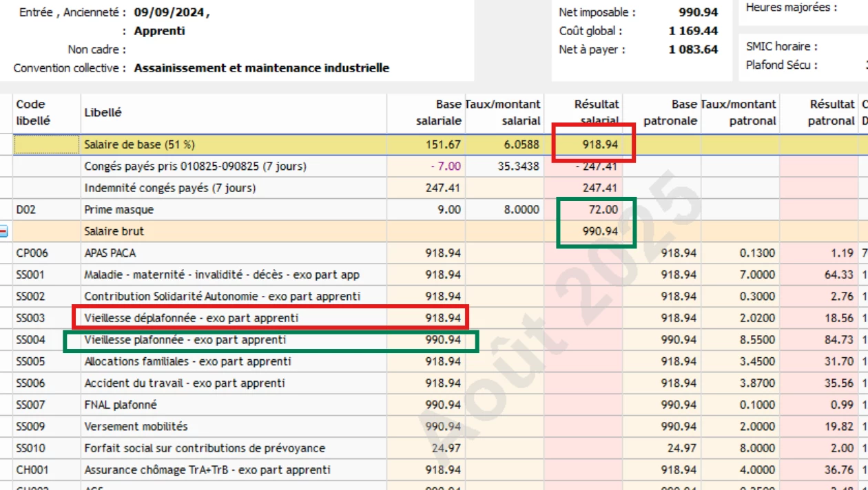868x490 pixels.
Task: Select the 'Salaire de base (51 %)' row label
Action: [140, 145]
